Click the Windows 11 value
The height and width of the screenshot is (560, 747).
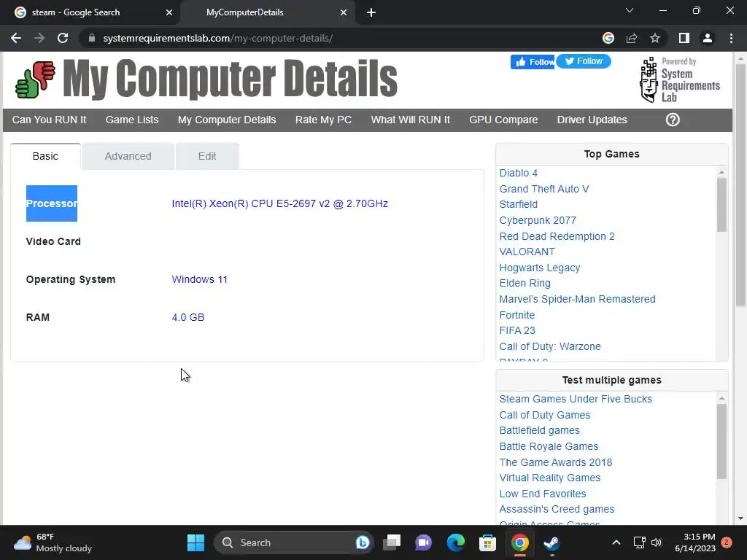[x=200, y=279]
